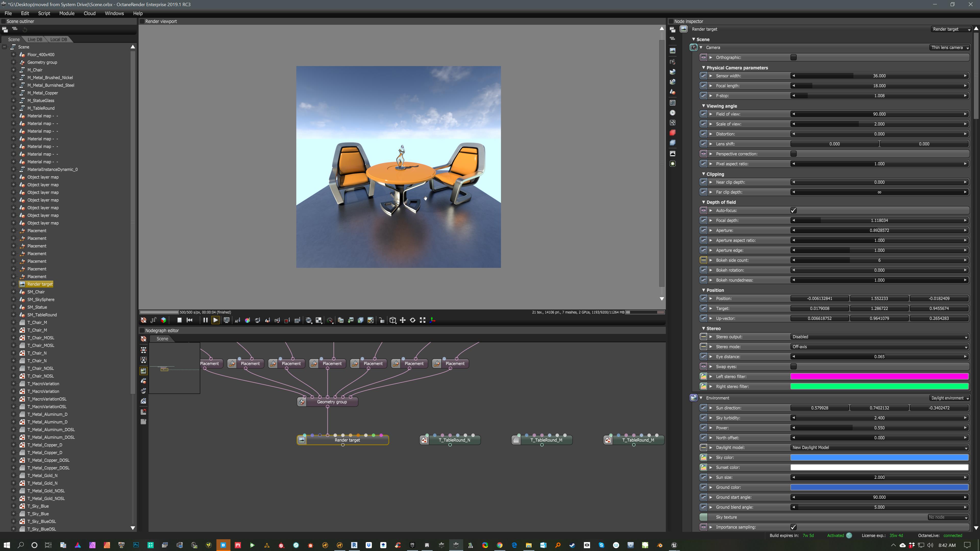Click the fullscreen expand arrows icon
Screen dimensions: 980x551
[423, 320]
